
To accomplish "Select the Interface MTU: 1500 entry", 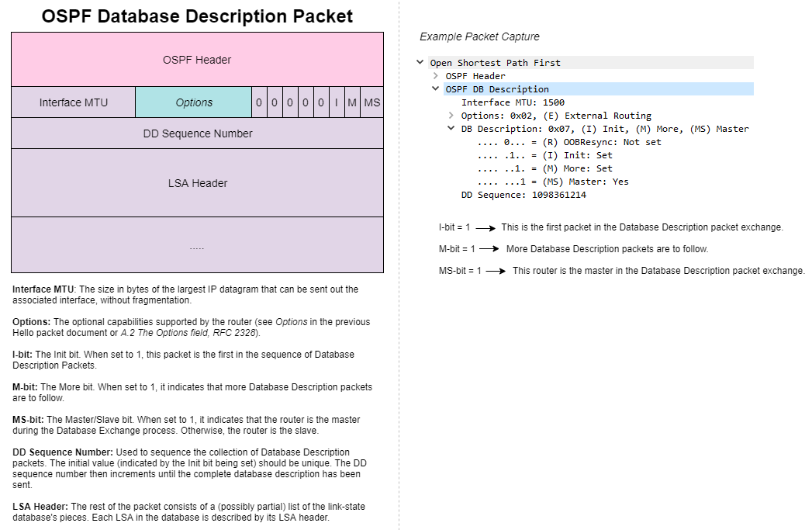I will pos(514,102).
